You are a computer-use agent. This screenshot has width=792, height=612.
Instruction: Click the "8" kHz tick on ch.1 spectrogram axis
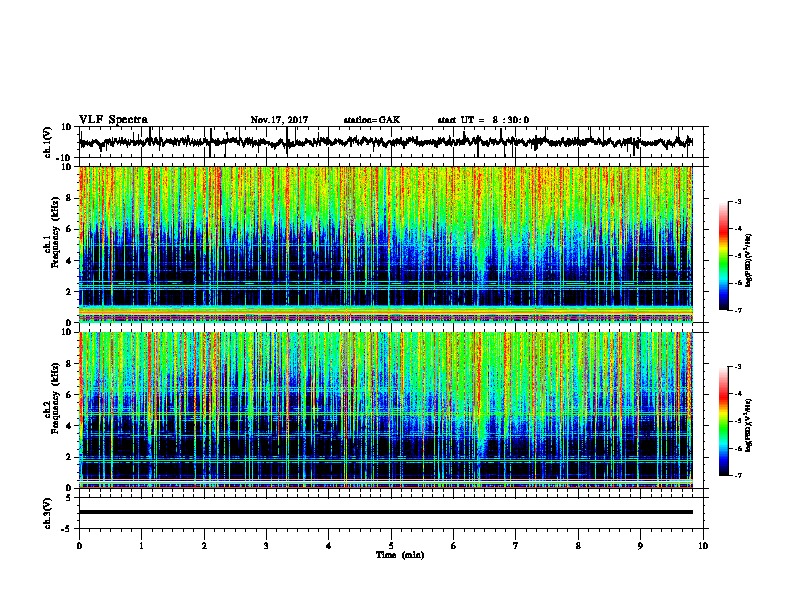pos(69,198)
